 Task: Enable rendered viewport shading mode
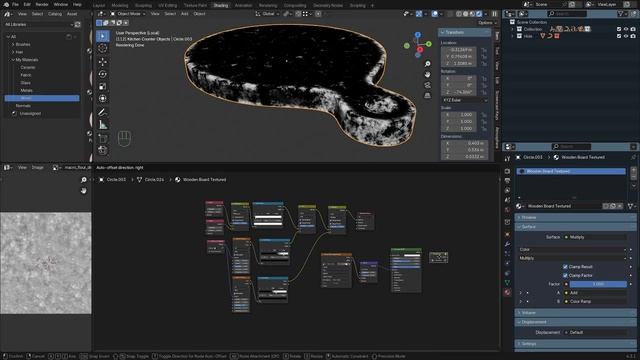[479, 14]
